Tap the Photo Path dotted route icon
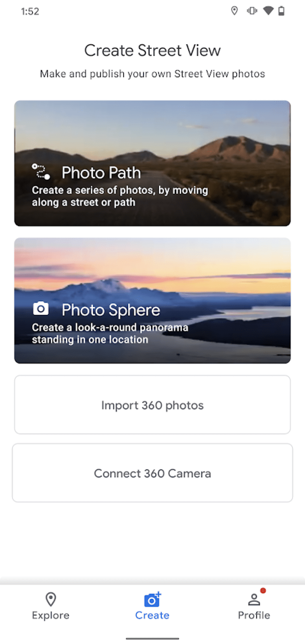305x644 pixels. coord(41,171)
